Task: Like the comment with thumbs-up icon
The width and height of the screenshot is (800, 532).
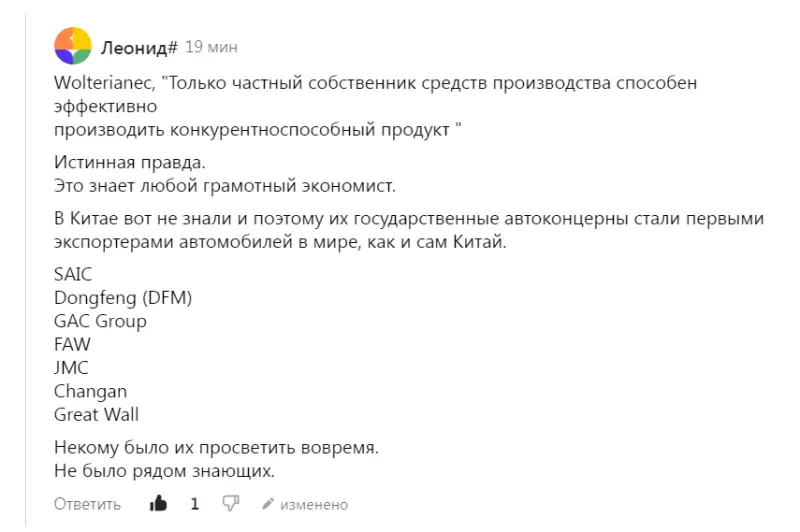Action: tap(159, 504)
